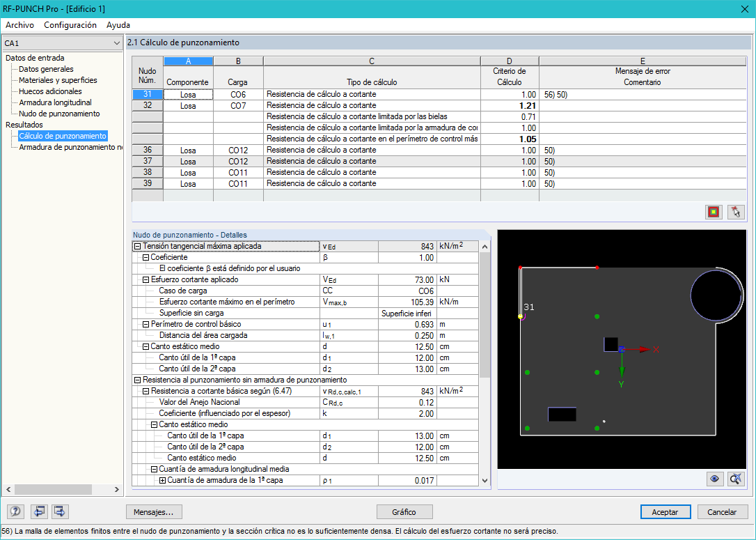Select Armadura longitudinal tree item
Screen dimensions: 756x540
pyautogui.click(x=55, y=102)
